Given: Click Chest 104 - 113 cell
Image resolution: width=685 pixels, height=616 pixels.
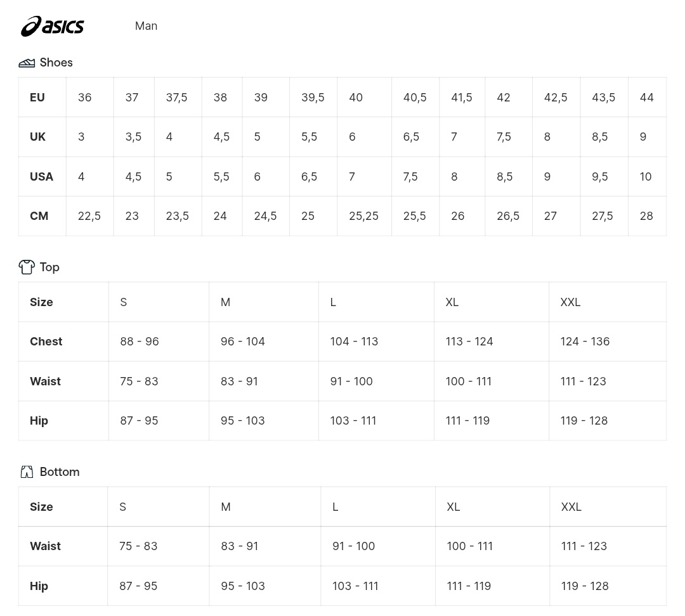Looking at the screenshot, I should 376,342.
